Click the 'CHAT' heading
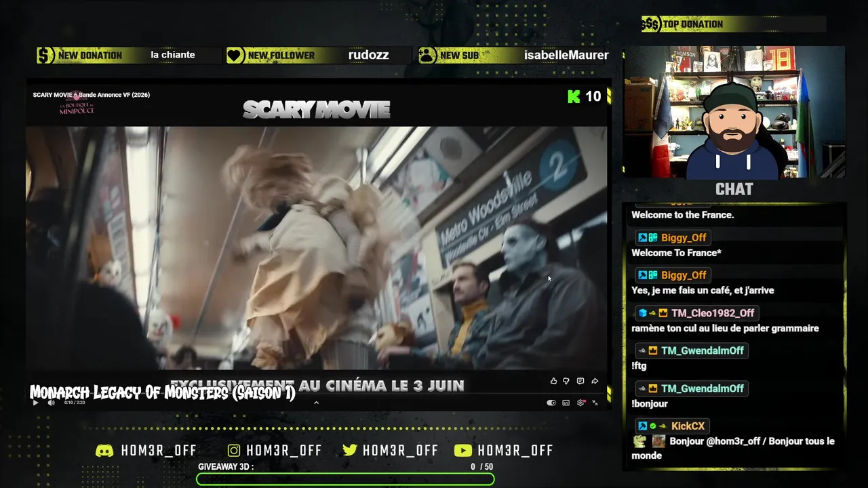 point(734,189)
